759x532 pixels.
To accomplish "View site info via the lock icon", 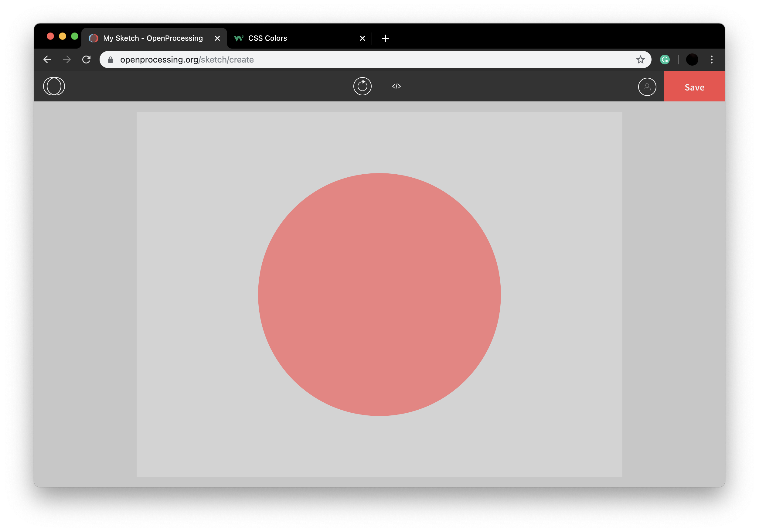I will pyautogui.click(x=111, y=60).
